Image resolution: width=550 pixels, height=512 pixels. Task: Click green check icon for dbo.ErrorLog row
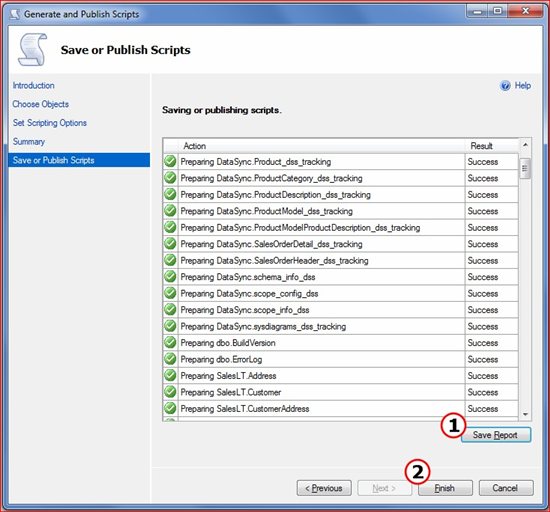(x=170, y=359)
